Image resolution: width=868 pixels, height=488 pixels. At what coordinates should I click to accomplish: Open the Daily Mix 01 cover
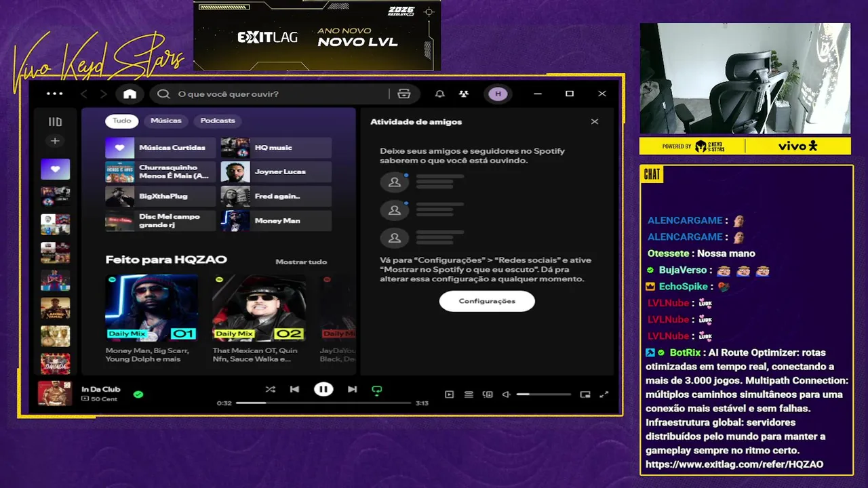(x=152, y=308)
